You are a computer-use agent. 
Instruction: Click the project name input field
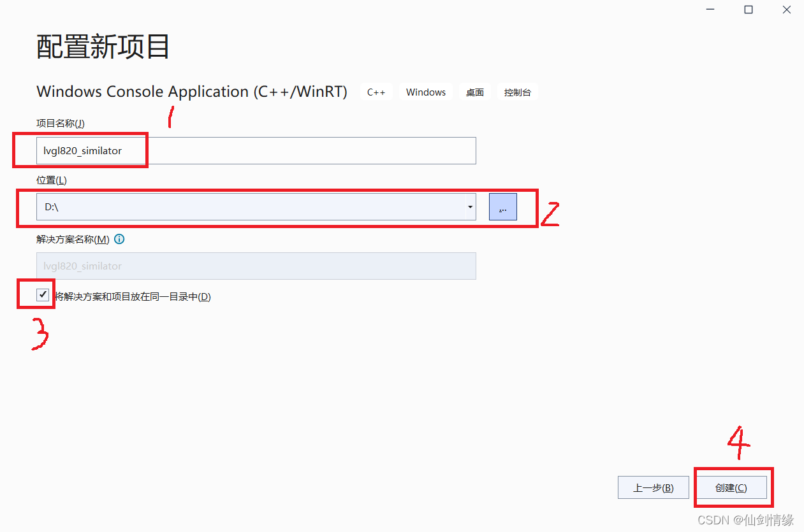(256, 151)
